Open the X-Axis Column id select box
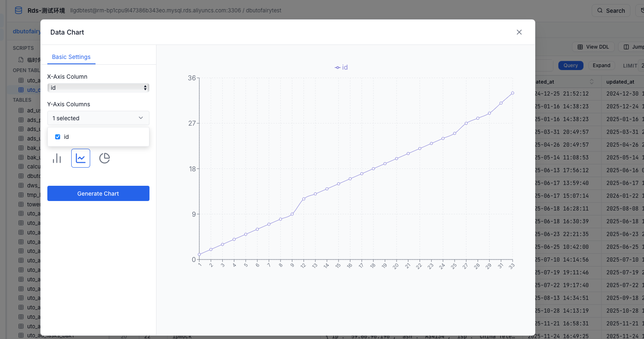Image resolution: width=644 pixels, height=339 pixels. pyautogui.click(x=98, y=88)
